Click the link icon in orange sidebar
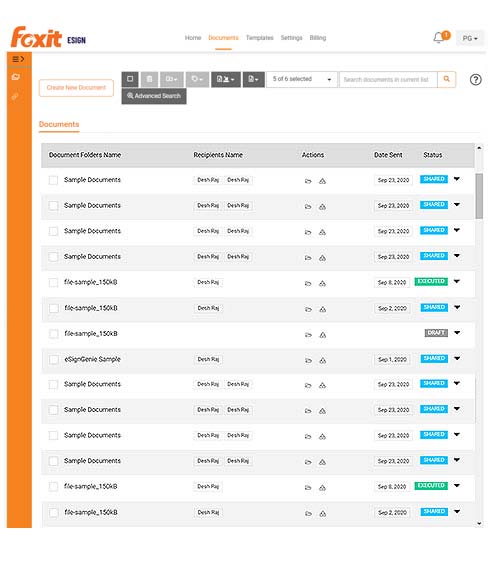This screenshot has width=494, height=576. (x=15, y=97)
